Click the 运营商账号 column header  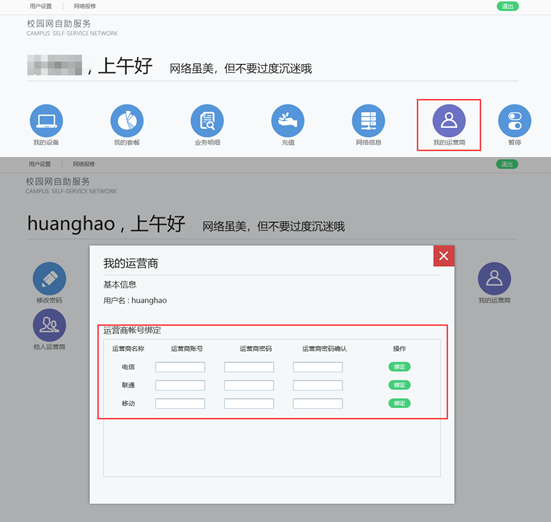point(187,349)
